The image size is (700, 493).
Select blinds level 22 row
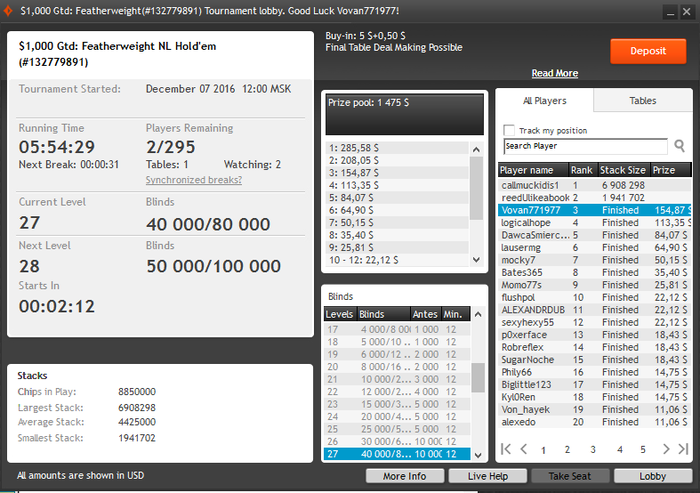click(x=397, y=392)
